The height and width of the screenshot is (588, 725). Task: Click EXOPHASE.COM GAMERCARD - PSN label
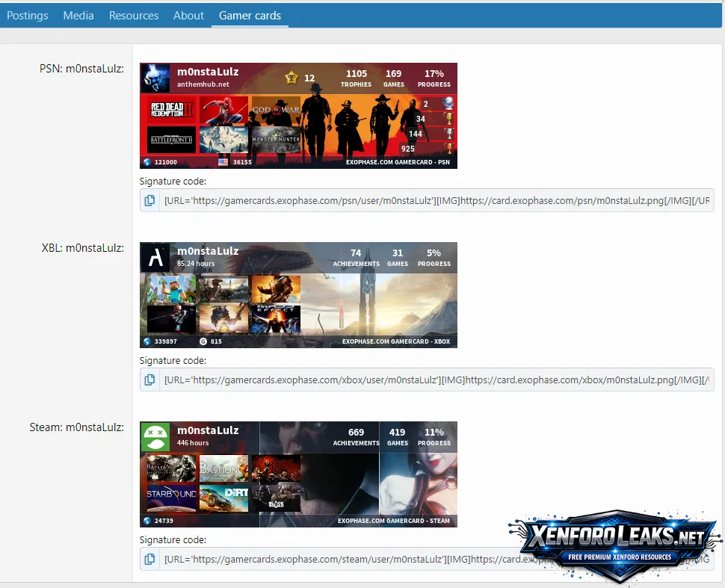pos(398,162)
